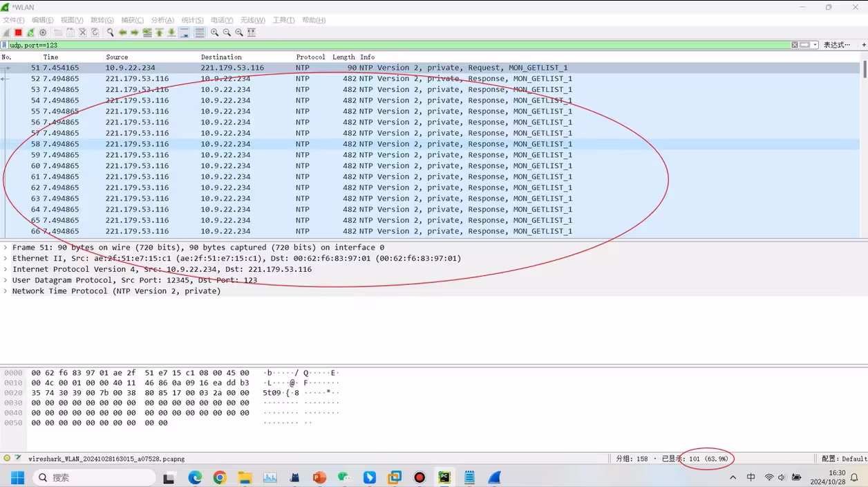The image size is (868, 487).
Task: Expand the Ethernet II detail node
Action: coord(6,258)
